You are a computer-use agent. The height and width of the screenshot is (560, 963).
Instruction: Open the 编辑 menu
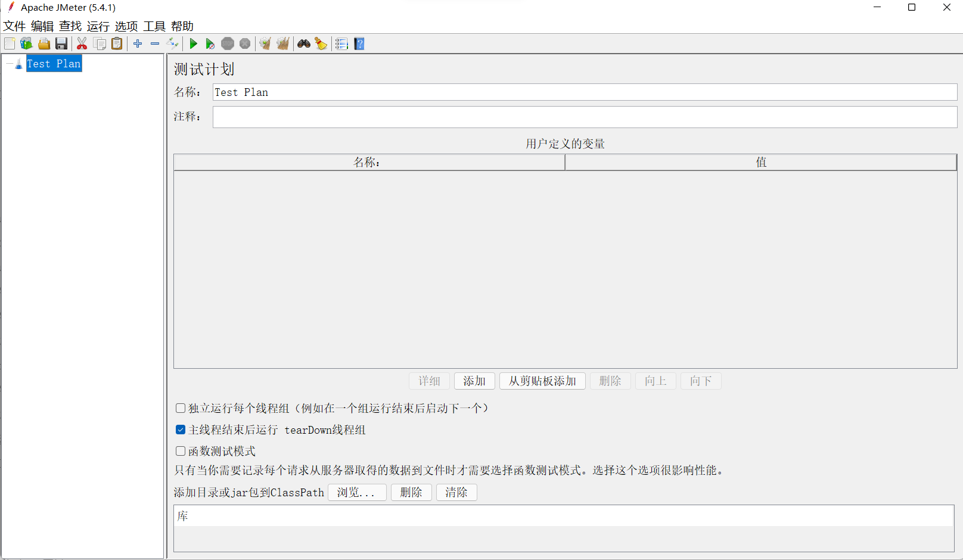click(42, 26)
